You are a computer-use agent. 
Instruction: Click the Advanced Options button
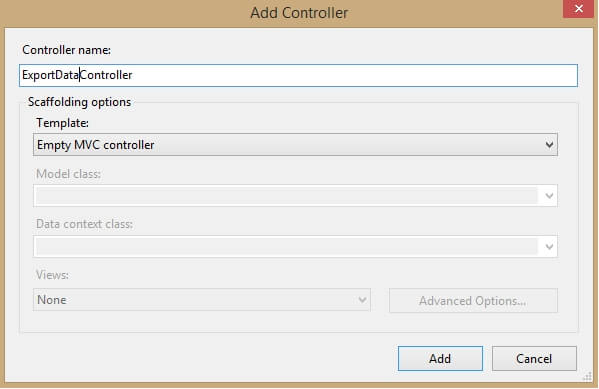click(x=473, y=301)
